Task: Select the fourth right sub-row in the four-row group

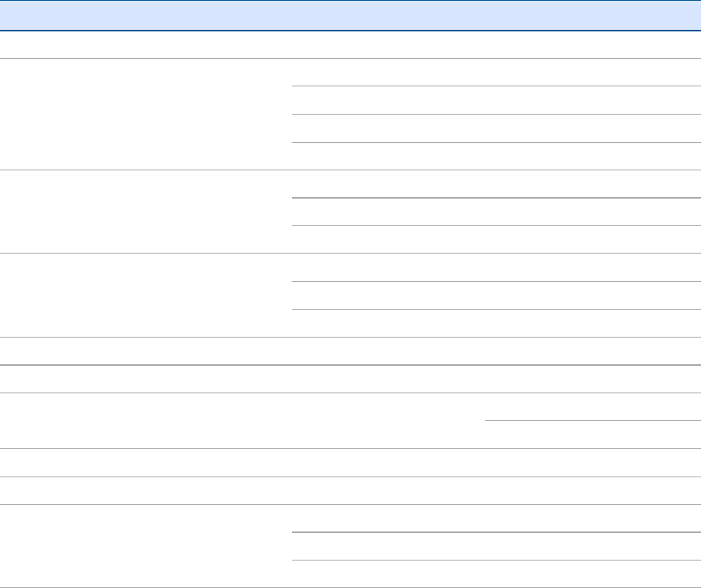Action: click(495, 156)
